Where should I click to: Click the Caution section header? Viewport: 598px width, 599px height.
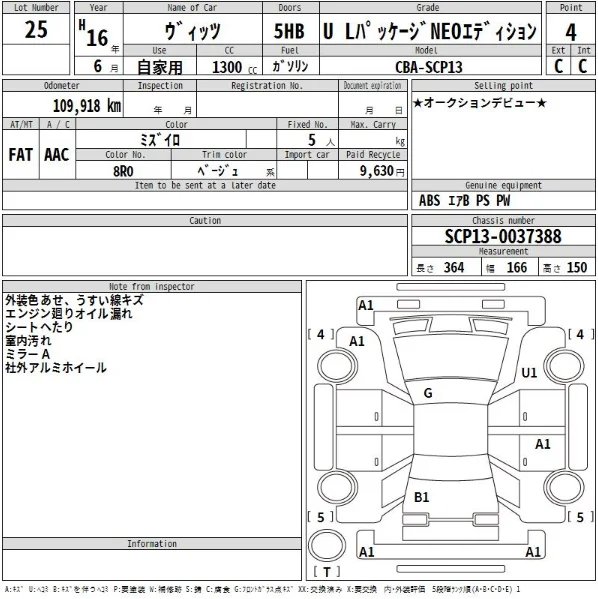[205, 221]
